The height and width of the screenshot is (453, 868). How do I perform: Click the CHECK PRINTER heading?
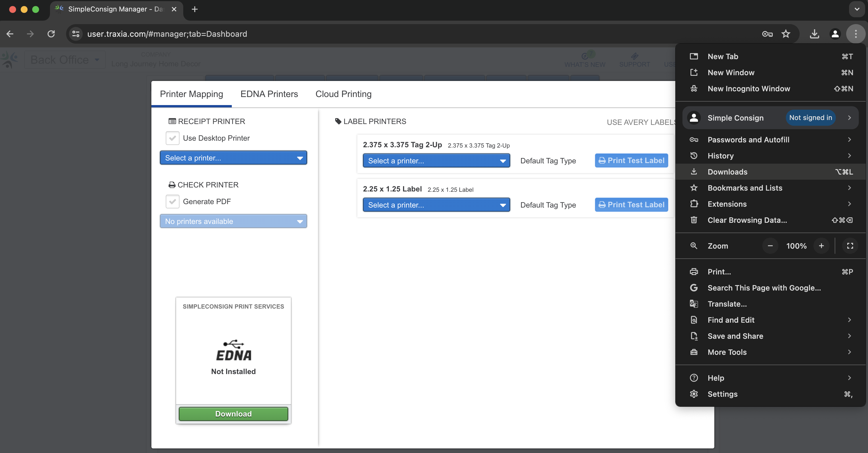coord(204,185)
